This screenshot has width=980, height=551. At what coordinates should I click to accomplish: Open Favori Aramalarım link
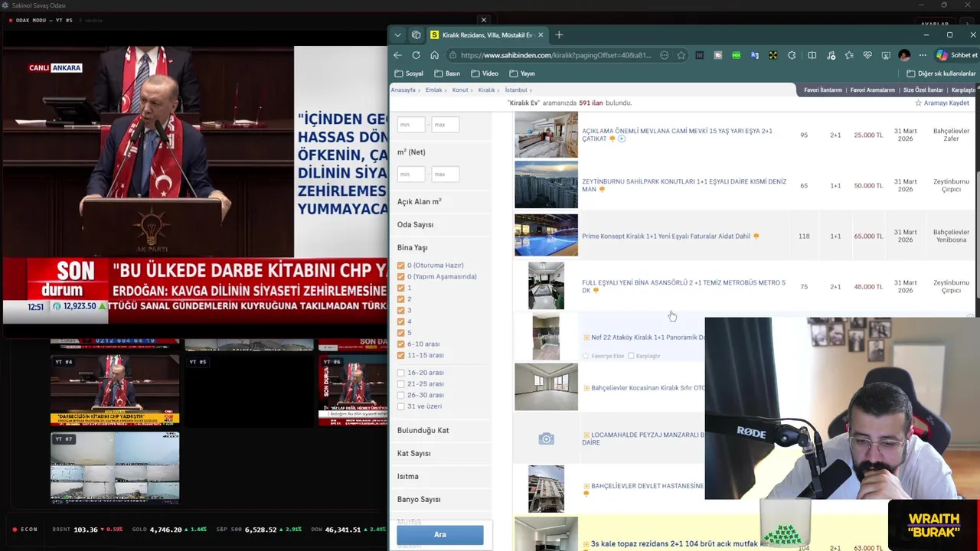[873, 90]
